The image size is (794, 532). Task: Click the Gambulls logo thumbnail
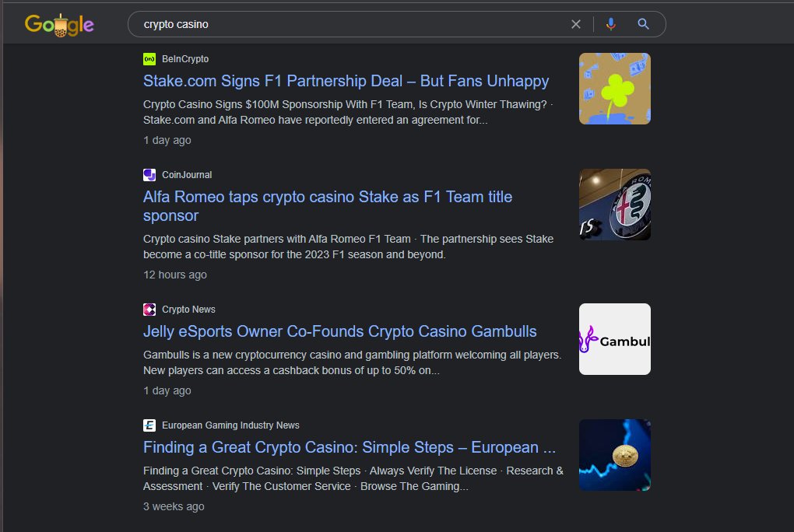point(614,339)
